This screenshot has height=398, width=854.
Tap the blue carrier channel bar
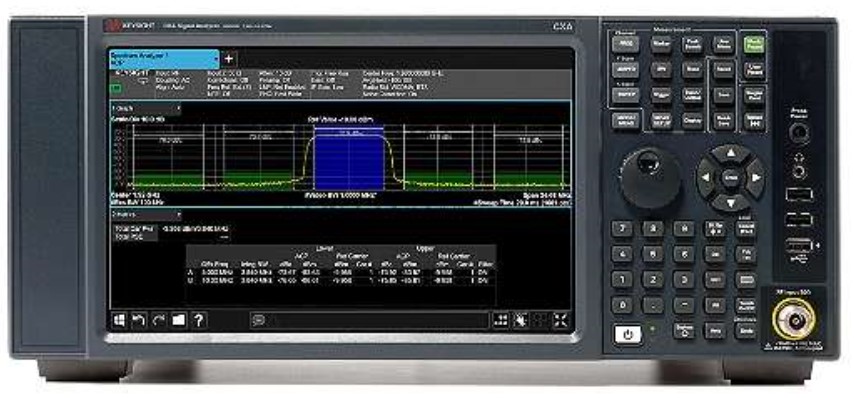[x=349, y=158]
